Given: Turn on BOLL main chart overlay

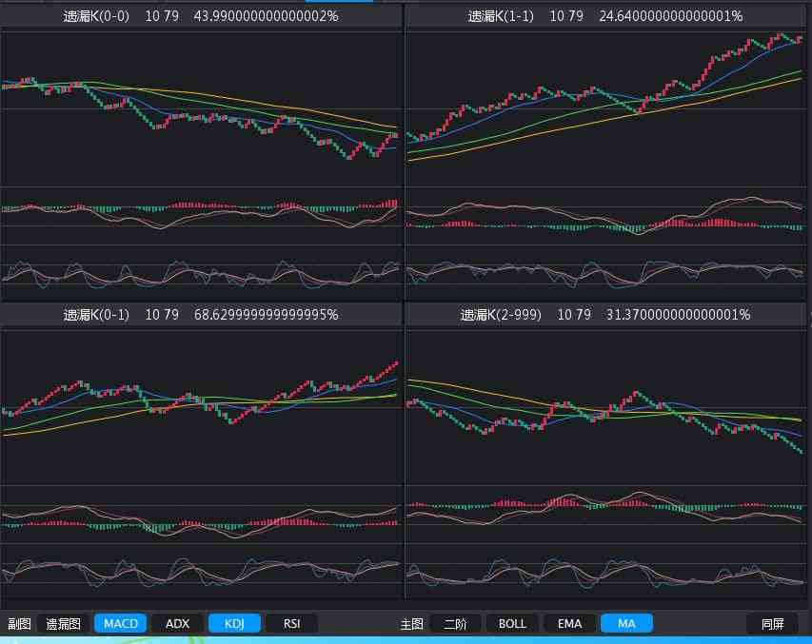Looking at the screenshot, I should [512, 623].
